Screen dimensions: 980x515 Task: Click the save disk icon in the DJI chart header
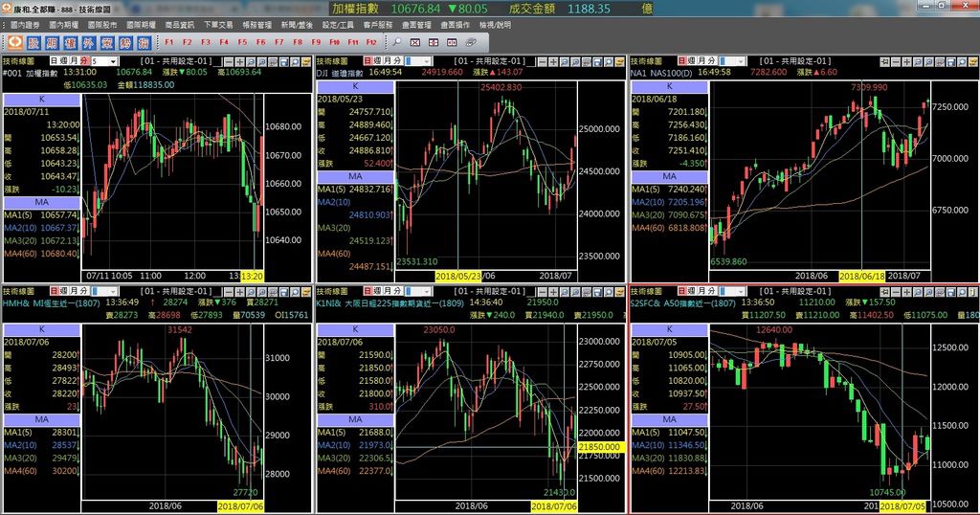597,62
